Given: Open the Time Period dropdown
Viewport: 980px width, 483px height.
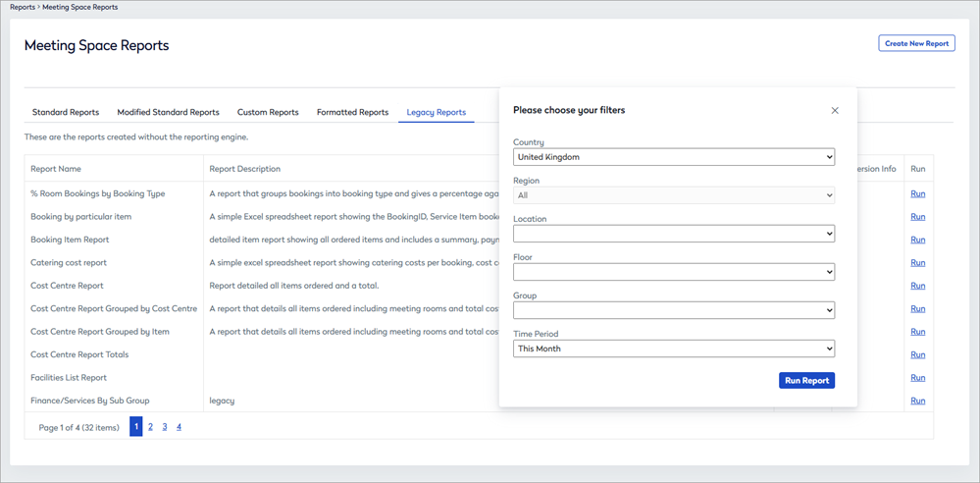Looking at the screenshot, I should (673, 349).
